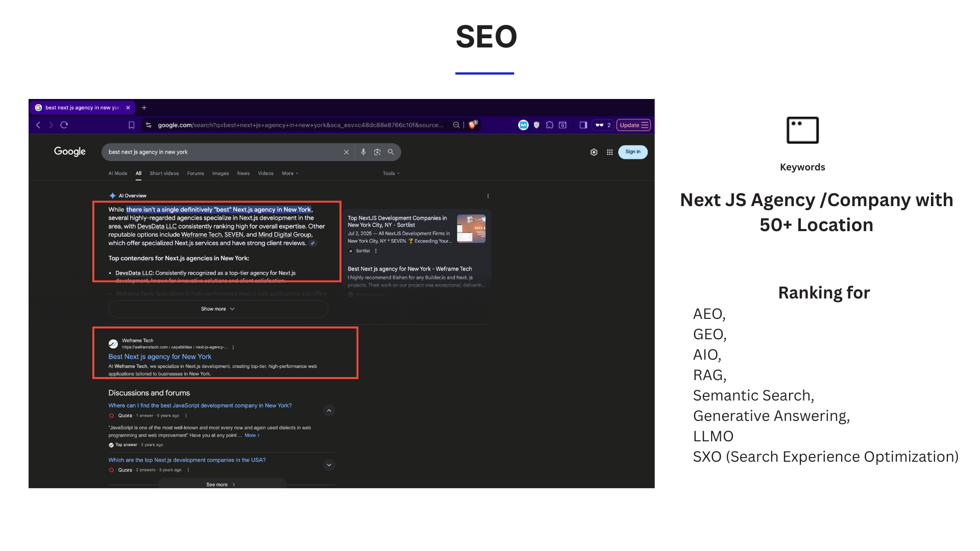Collapse the expanded Quora discussion answer

329,410
